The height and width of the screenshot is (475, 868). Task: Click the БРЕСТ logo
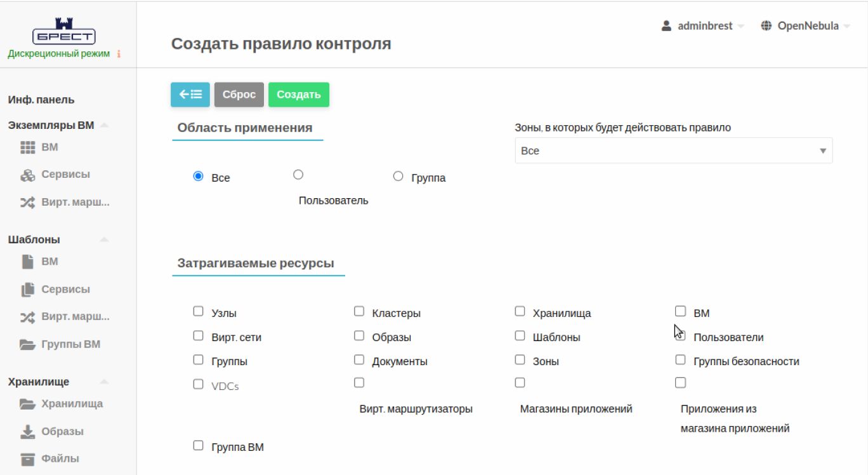[x=64, y=30]
